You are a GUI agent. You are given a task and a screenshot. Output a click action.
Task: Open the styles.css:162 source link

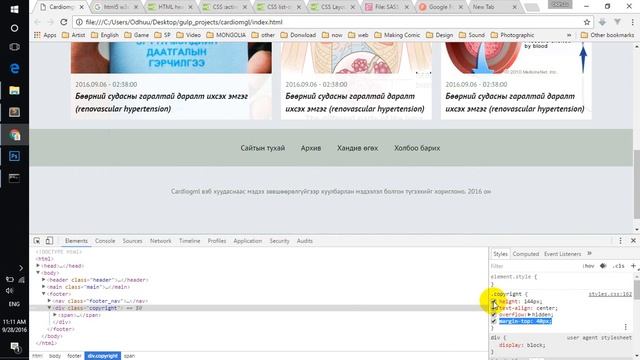(610, 294)
